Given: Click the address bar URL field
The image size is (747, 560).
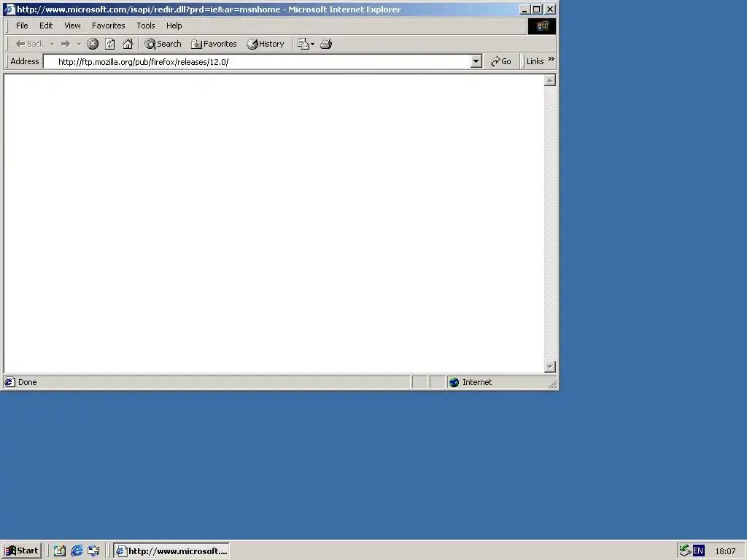Looking at the screenshot, I should pos(257,61).
